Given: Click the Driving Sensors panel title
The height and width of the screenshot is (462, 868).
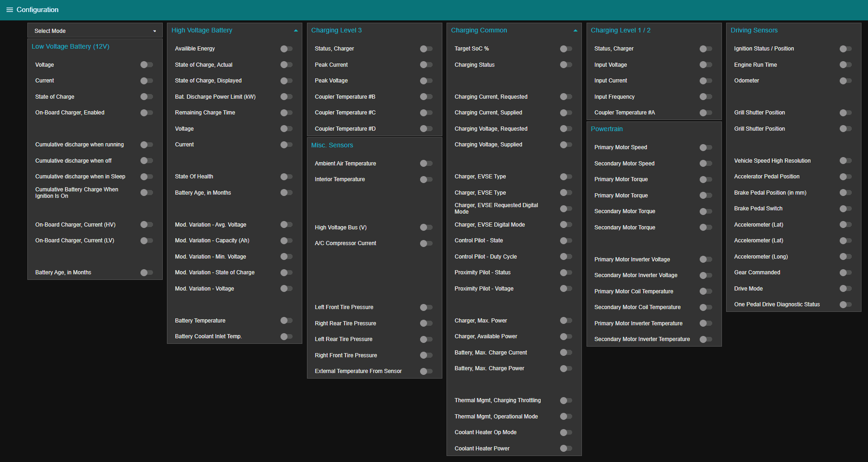Looking at the screenshot, I should (754, 31).
